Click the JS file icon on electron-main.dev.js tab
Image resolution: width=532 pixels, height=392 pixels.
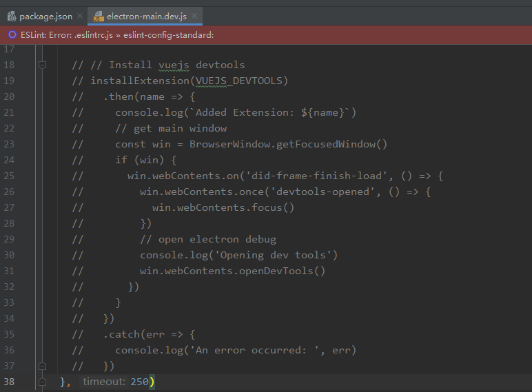click(x=99, y=17)
